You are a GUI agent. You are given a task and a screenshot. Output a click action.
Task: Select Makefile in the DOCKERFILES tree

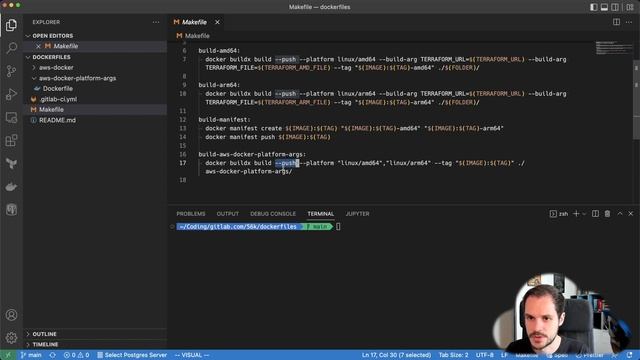point(51,109)
